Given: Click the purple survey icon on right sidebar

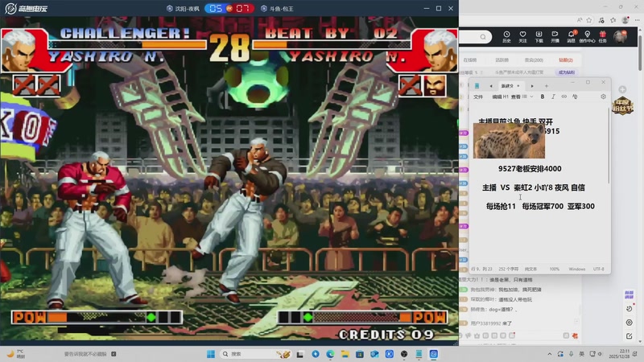Looking at the screenshot, I should [x=630, y=294].
